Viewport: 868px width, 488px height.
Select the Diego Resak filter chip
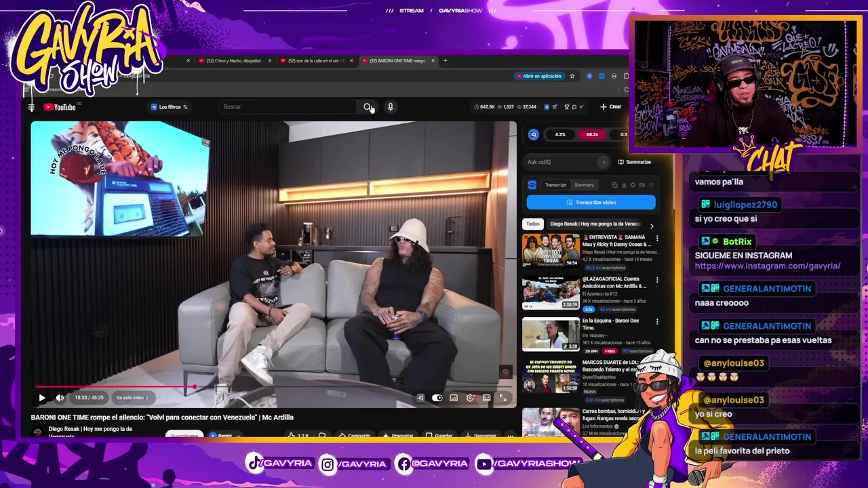(x=595, y=224)
